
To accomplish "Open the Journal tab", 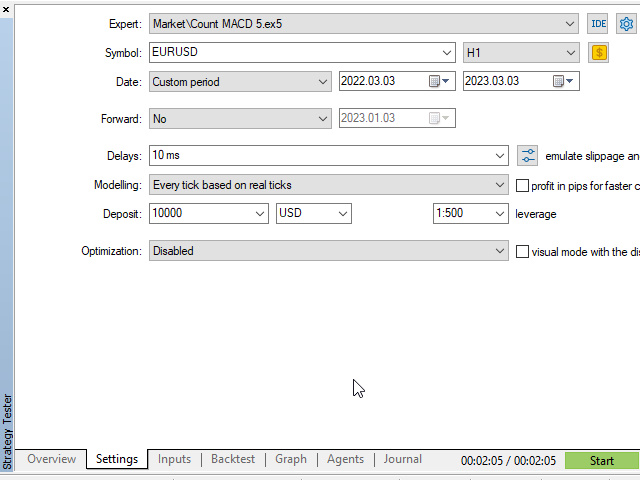I will (x=402, y=459).
